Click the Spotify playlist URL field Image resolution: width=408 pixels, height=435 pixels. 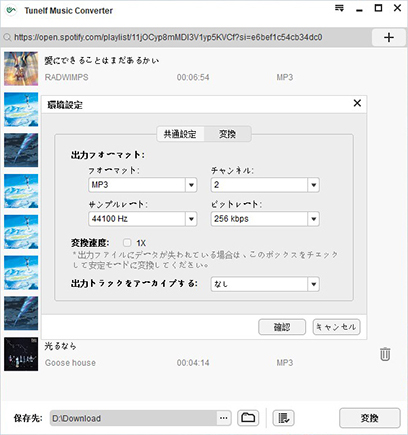pyautogui.click(x=187, y=37)
